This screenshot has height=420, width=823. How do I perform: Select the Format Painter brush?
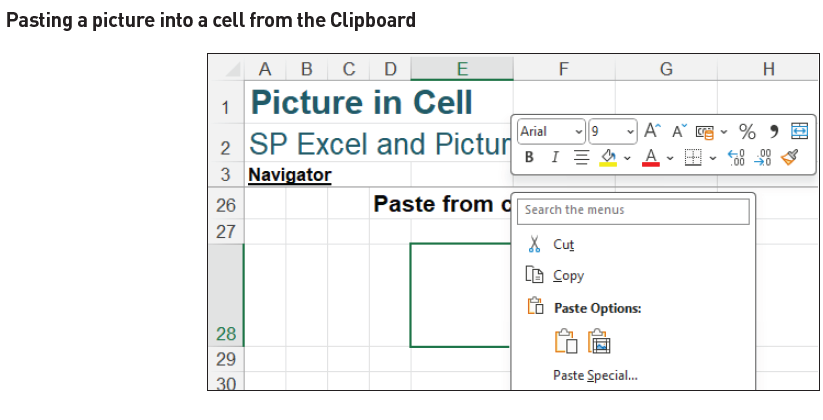point(789,157)
